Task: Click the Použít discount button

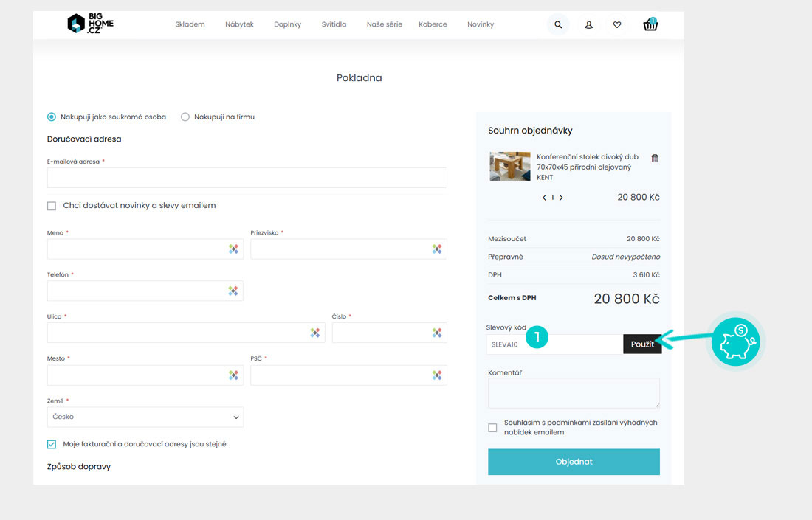Action: 642,344
